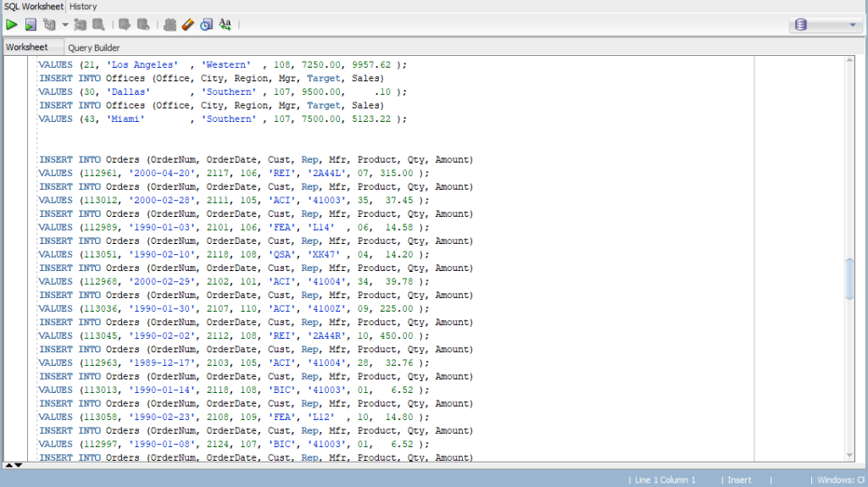868x487 pixels.
Task: Click the '2A44R' product string
Action: point(326,336)
